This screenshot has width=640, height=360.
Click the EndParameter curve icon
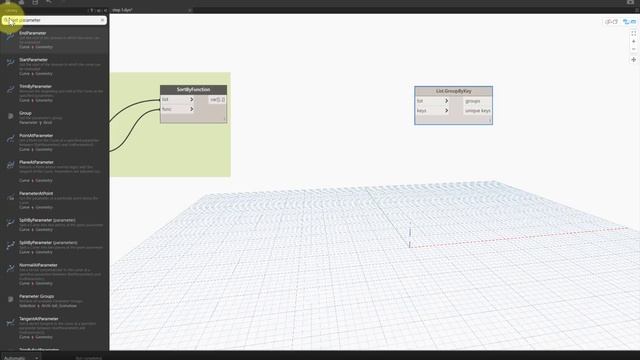10,37
